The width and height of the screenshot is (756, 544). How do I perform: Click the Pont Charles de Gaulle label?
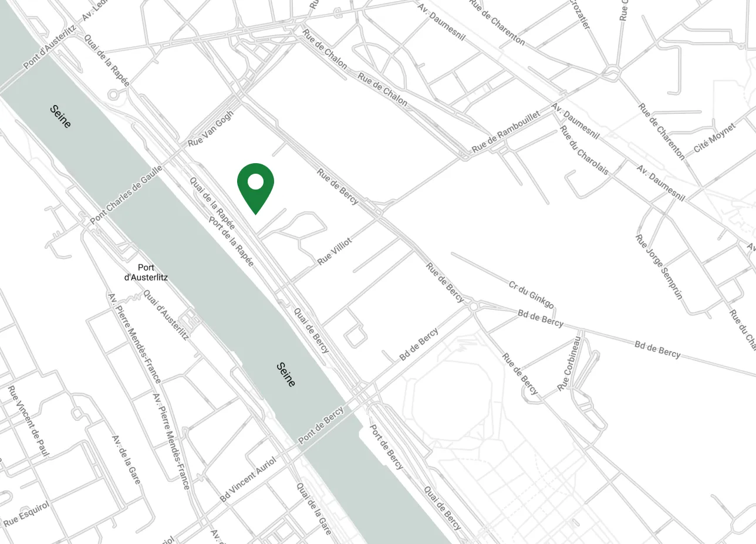click(x=126, y=195)
